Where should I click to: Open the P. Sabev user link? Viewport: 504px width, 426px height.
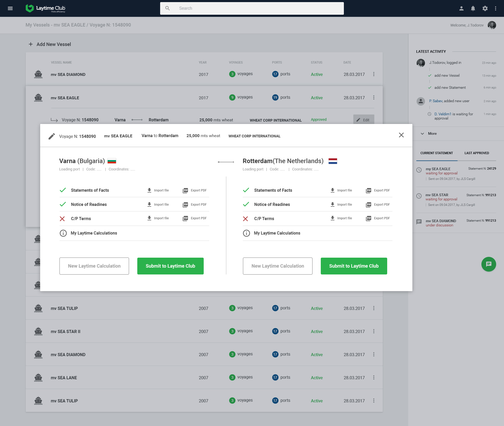point(436,101)
